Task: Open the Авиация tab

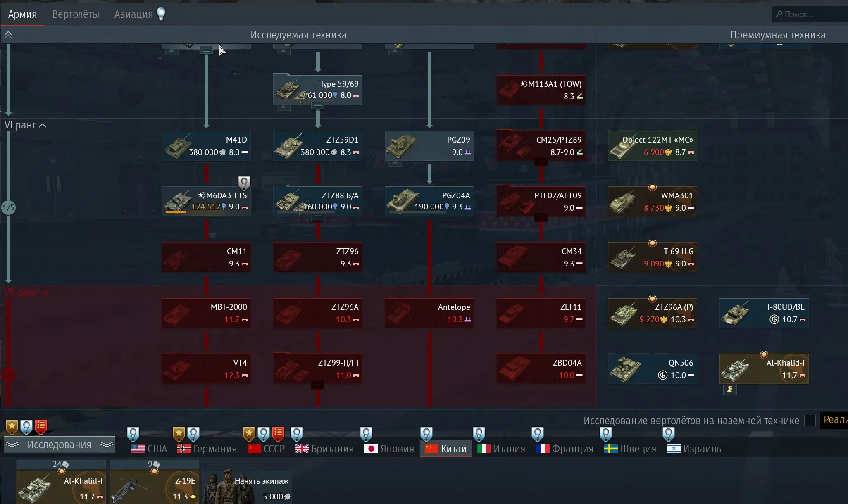Action: [x=133, y=14]
